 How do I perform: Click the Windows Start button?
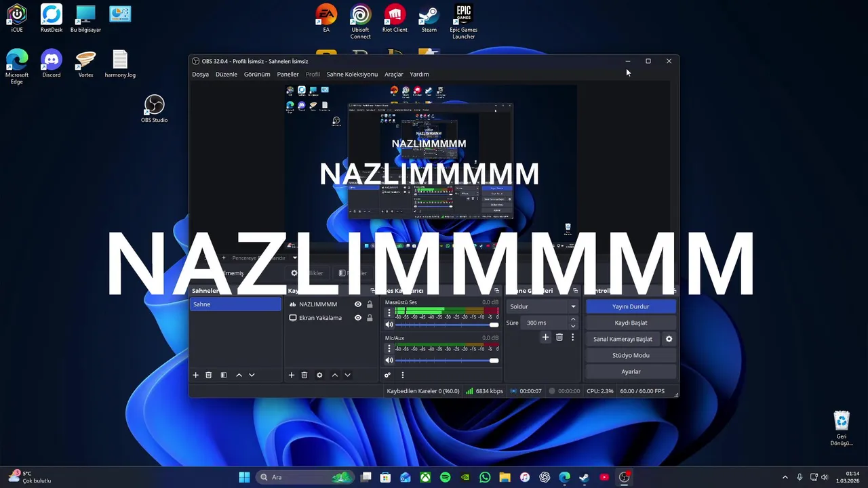click(244, 477)
